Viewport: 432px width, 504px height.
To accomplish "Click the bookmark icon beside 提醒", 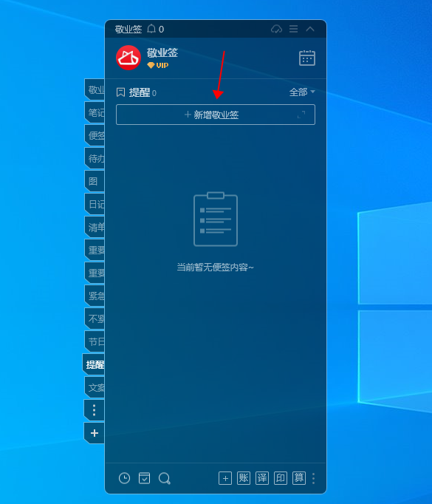I will tap(120, 92).
